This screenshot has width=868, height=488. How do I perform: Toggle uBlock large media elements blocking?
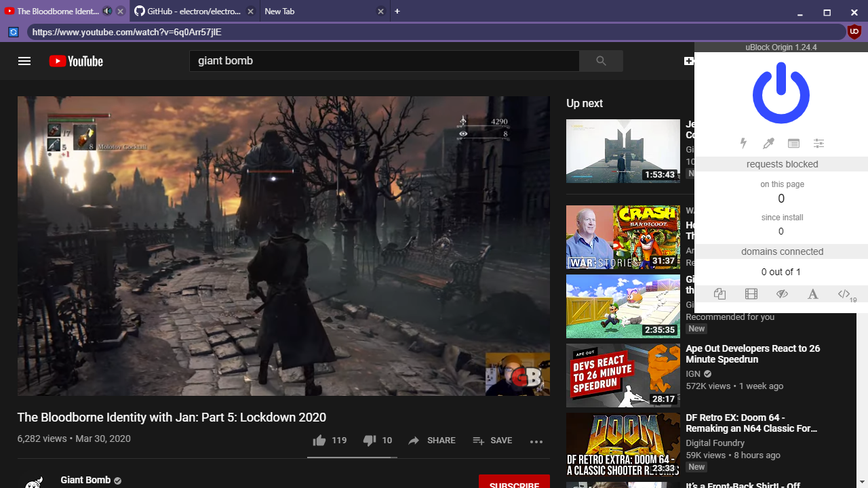point(751,293)
